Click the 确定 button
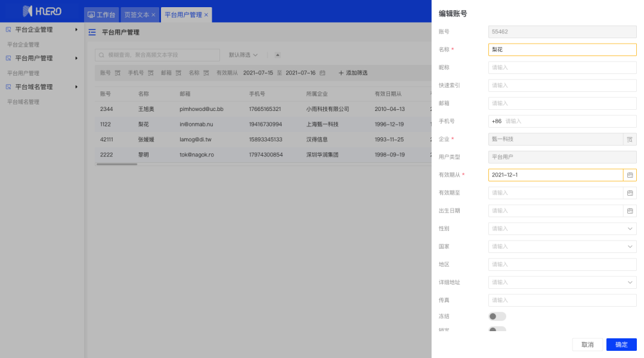The width and height of the screenshot is (644, 358). [621, 344]
